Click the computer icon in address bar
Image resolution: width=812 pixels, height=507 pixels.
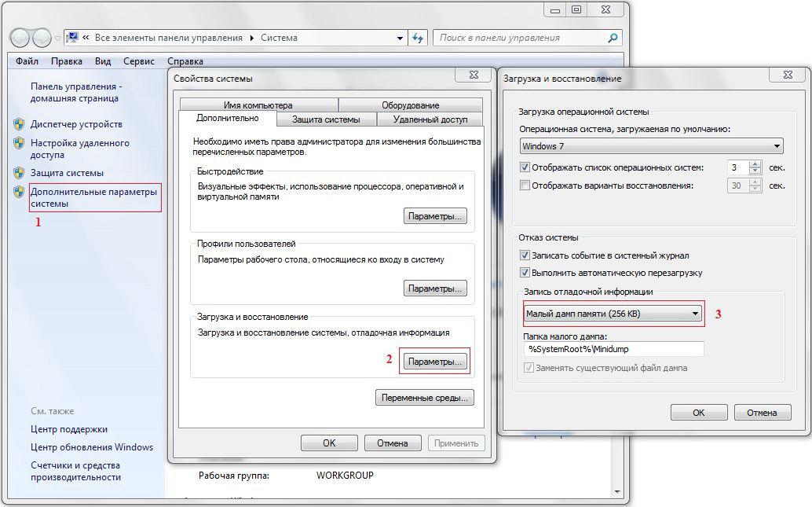73,38
